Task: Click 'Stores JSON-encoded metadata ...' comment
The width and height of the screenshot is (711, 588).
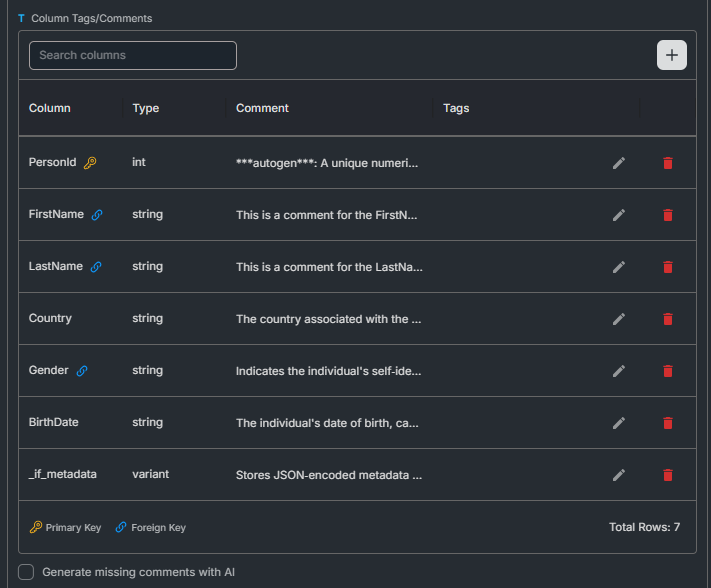Action: pos(329,475)
